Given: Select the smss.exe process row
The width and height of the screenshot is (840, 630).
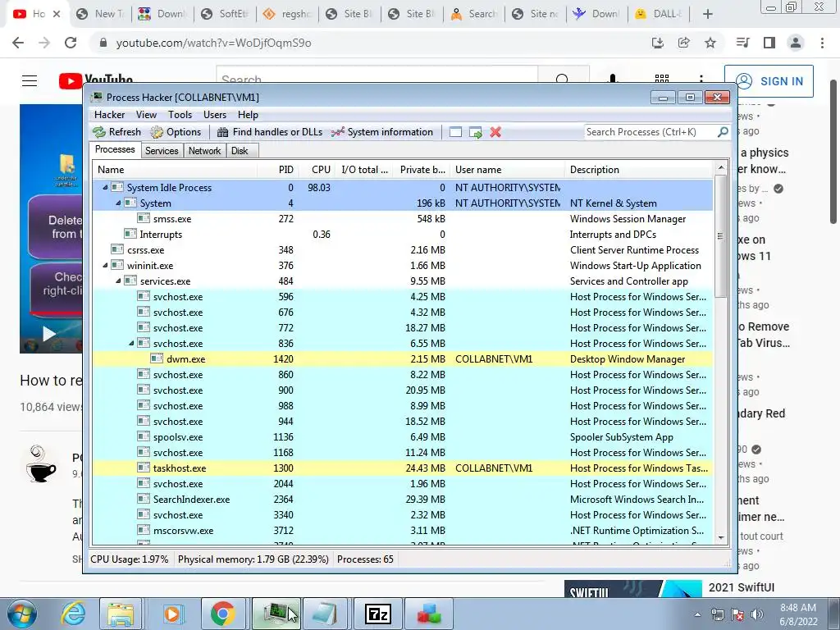Looking at the screenshot, I should pyautogui.click(x=403, y=218).
